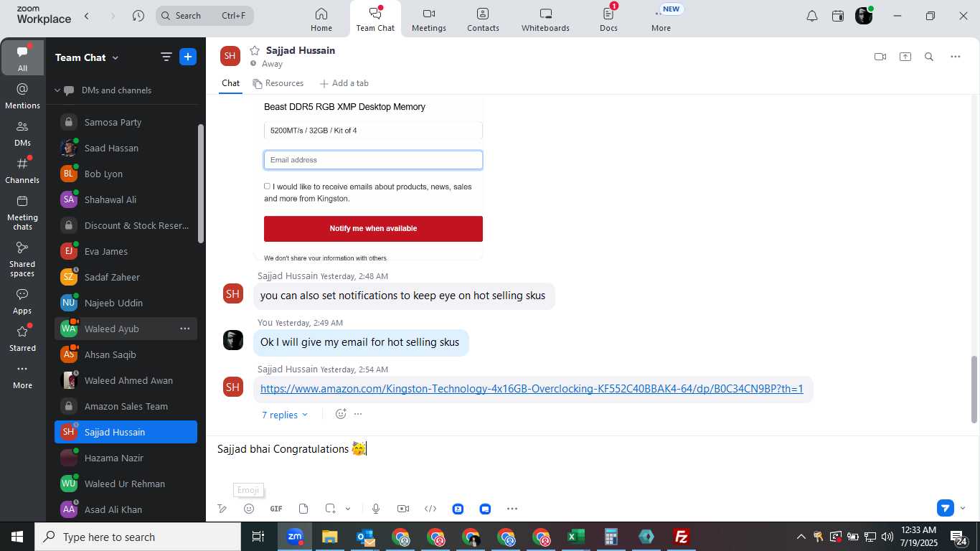Open Home in top navigation
Viewport: 980px width, 551px height.
[x=321, y=19]
